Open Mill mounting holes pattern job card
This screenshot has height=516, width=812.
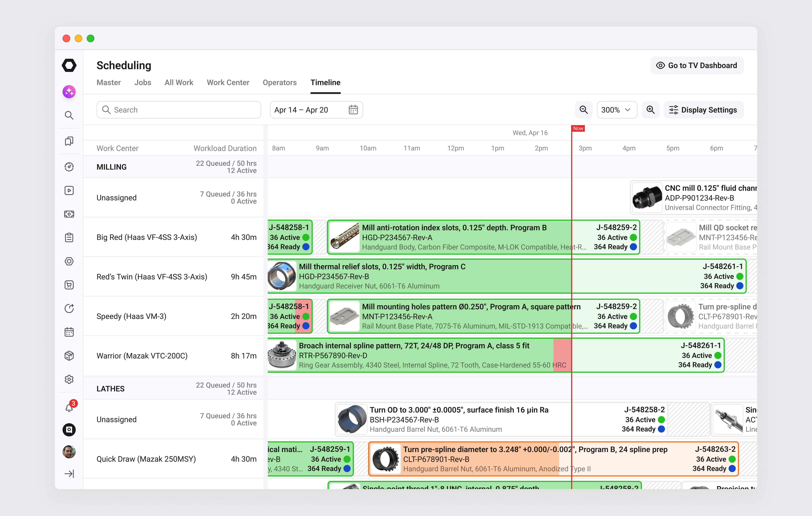(x=484, y=316)
